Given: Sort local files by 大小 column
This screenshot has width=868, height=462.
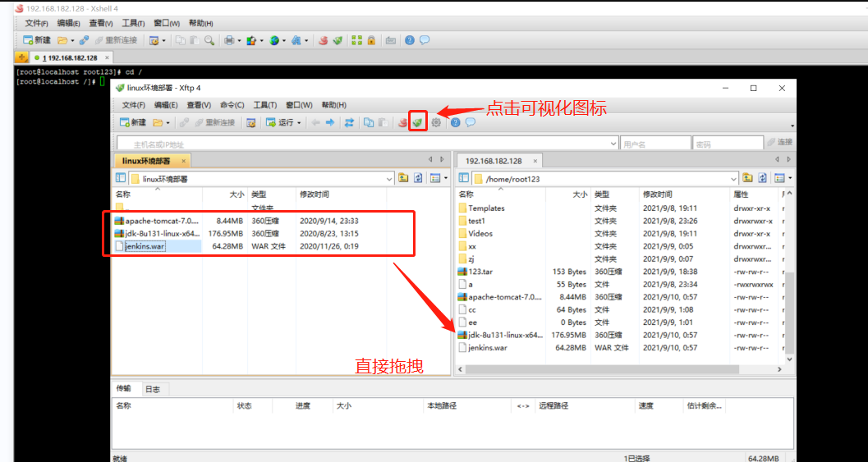Looking at the screenshot, I should pos(224,194).
